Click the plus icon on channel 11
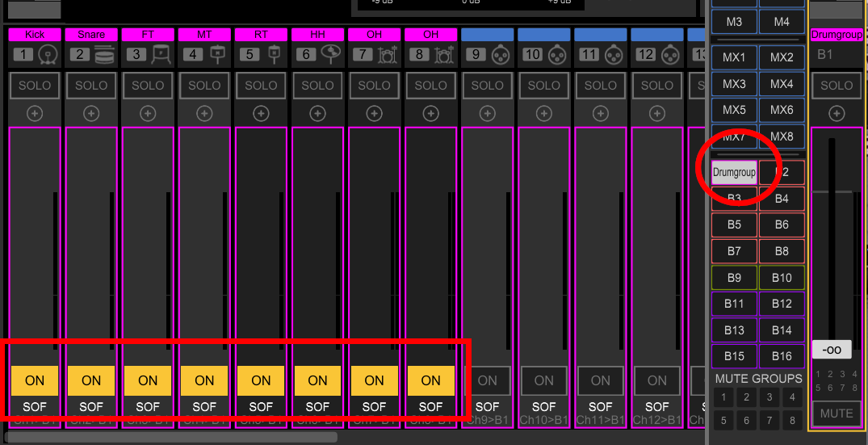This screenshot has width=868, height=445. point(600,114)
